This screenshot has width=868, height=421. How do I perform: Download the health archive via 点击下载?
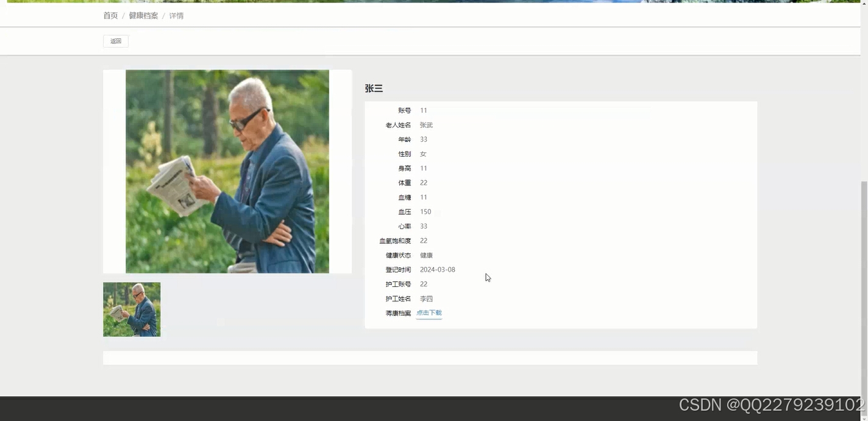429,313
